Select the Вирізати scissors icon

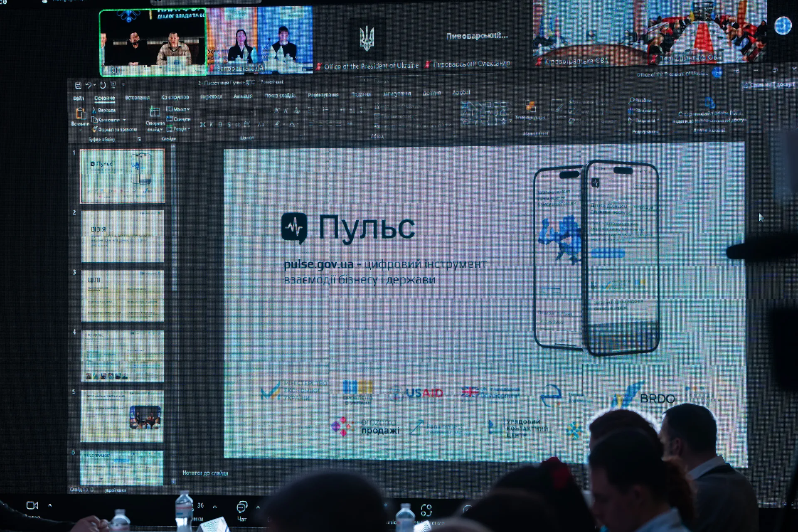coord(95,109)
